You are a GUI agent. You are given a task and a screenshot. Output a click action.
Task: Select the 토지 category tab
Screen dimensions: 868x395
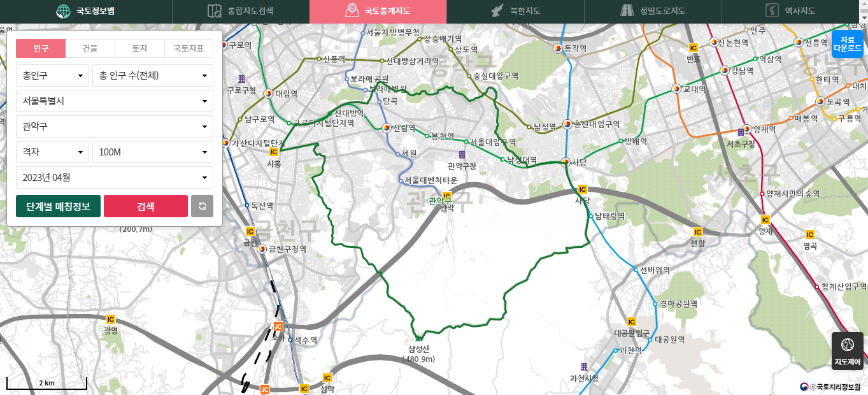pyautogui.click(x=139, y=48)
